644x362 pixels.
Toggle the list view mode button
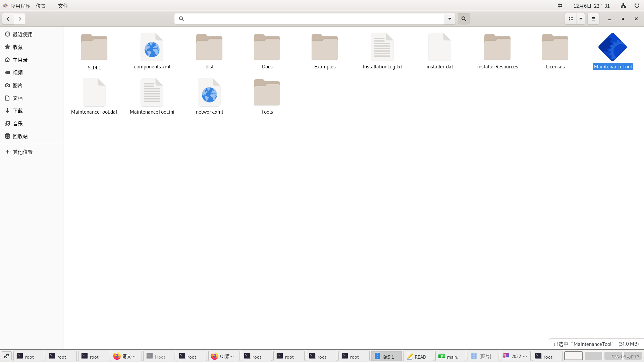[x=571, y=19]
